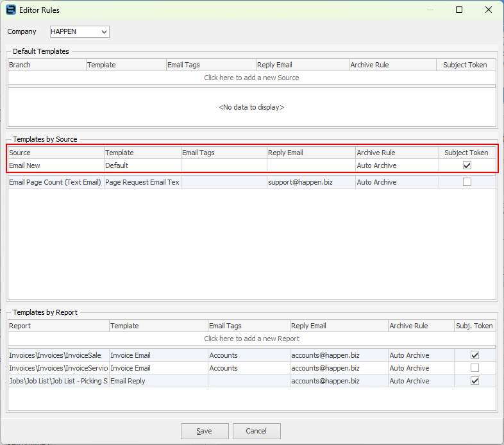This screenshot has width=504, height=445.
Task: Click Reply Email header in Default Templates
Action: click(303, 65)
